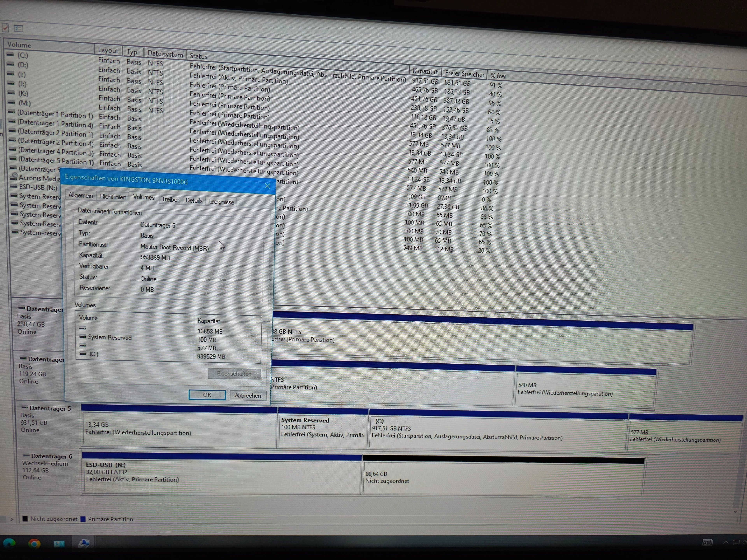Open the Treiber tab
Screen dimensions: 747x560
click(x=170, y=199)
